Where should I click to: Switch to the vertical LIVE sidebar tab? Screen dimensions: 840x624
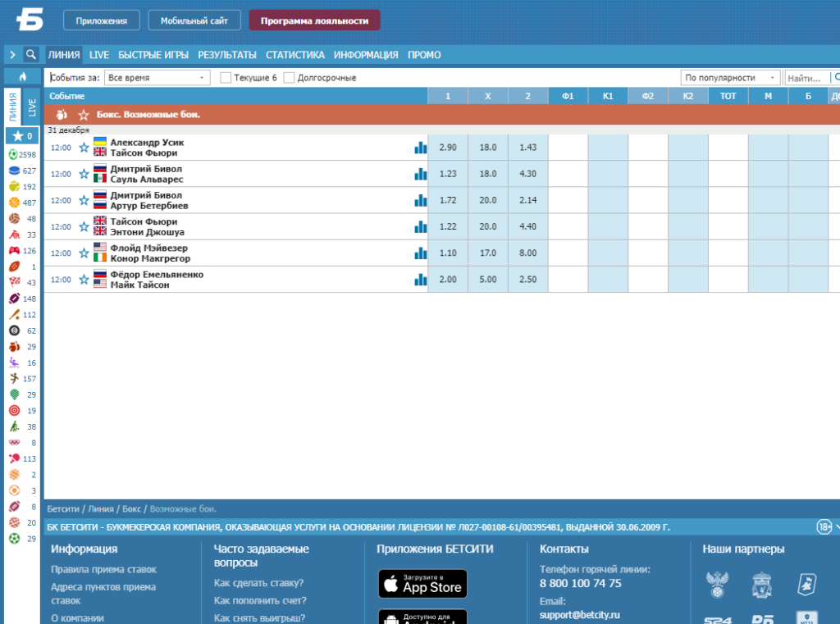coord(32,107)
